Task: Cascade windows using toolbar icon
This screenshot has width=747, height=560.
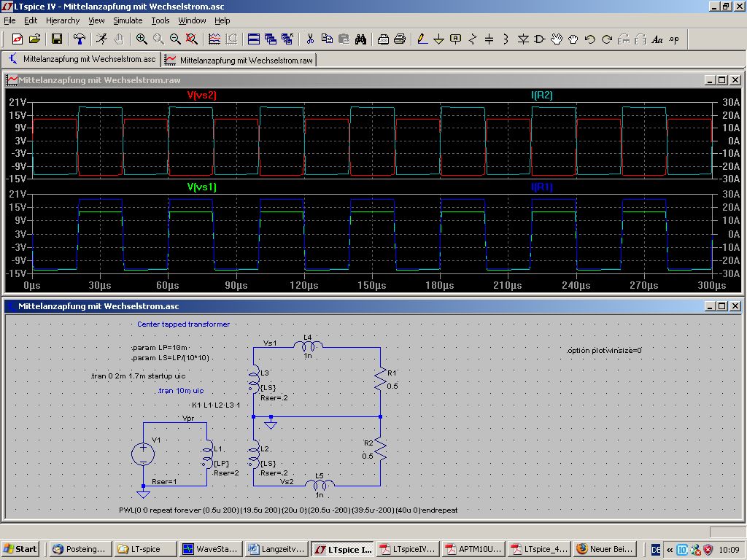Action: pos(270,39)
